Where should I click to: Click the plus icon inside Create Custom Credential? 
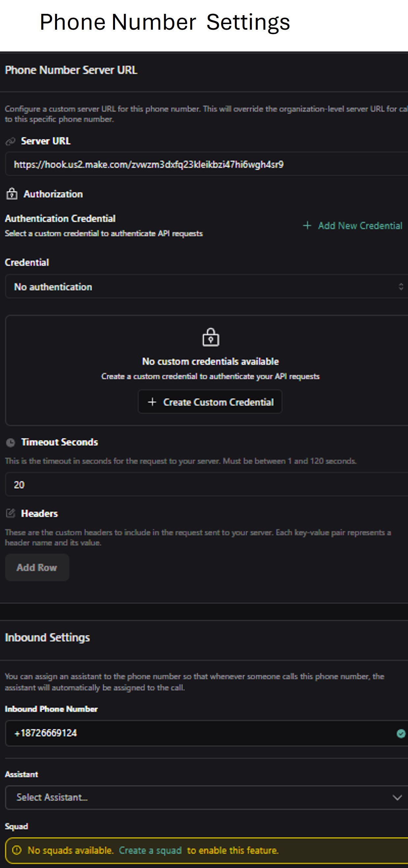point(152,402)
